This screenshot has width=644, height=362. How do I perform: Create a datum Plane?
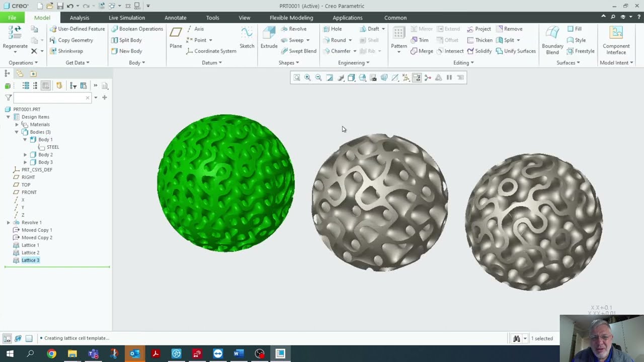[176, 38]
